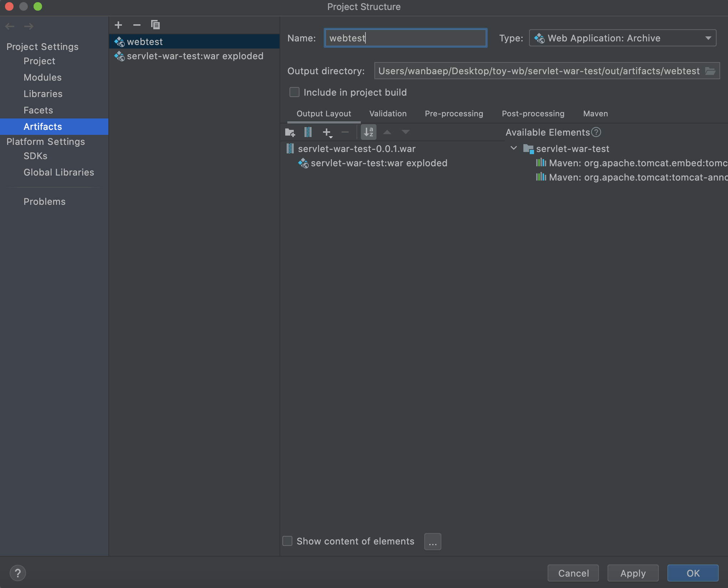The image size is (728, 588).
Task: Open Available Elements help icon
Action: click(x=596, y=132)
